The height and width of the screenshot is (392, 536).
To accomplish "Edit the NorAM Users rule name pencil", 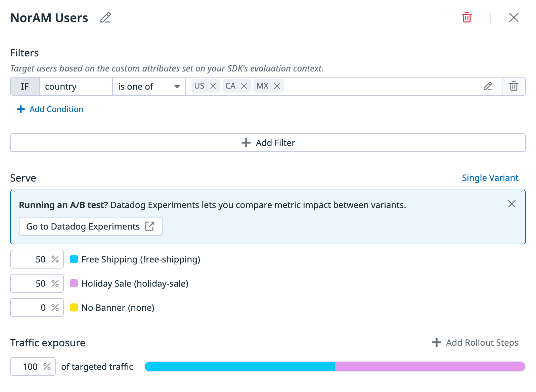I will pos(105,17).
